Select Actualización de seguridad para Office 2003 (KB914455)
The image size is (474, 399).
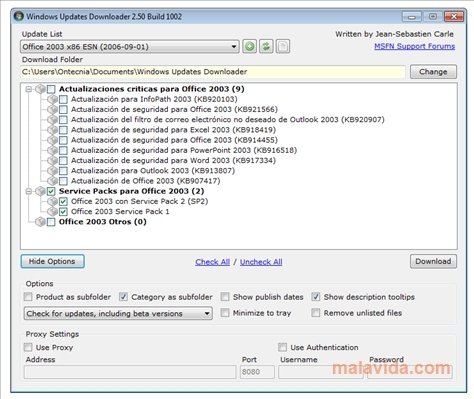click(x=174, y=140)
